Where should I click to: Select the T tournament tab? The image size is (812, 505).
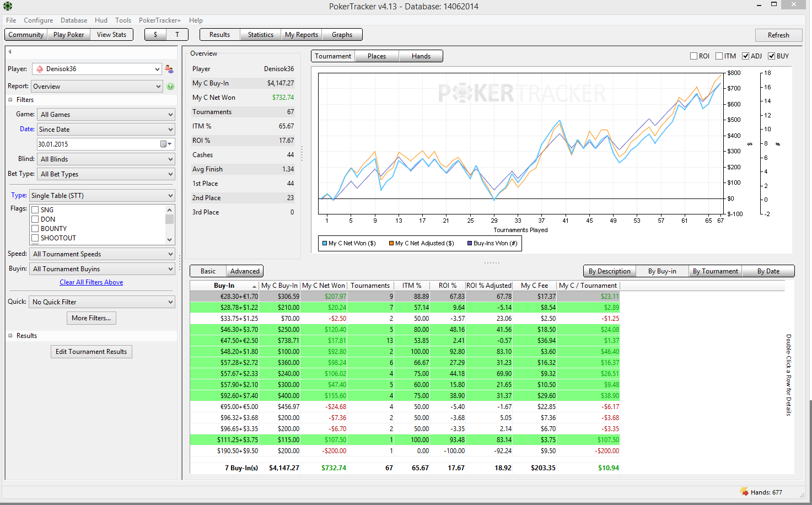(x=177, y=35)
